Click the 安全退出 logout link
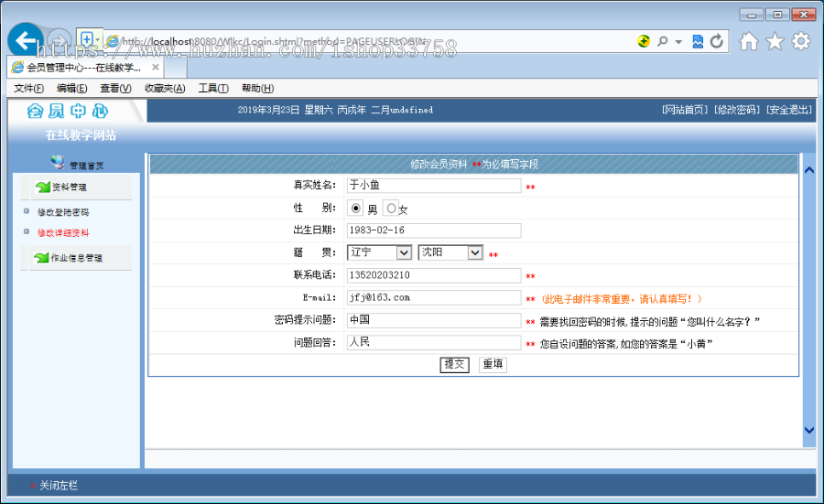This screenshot has width=824, height=504. coord(789,110)
